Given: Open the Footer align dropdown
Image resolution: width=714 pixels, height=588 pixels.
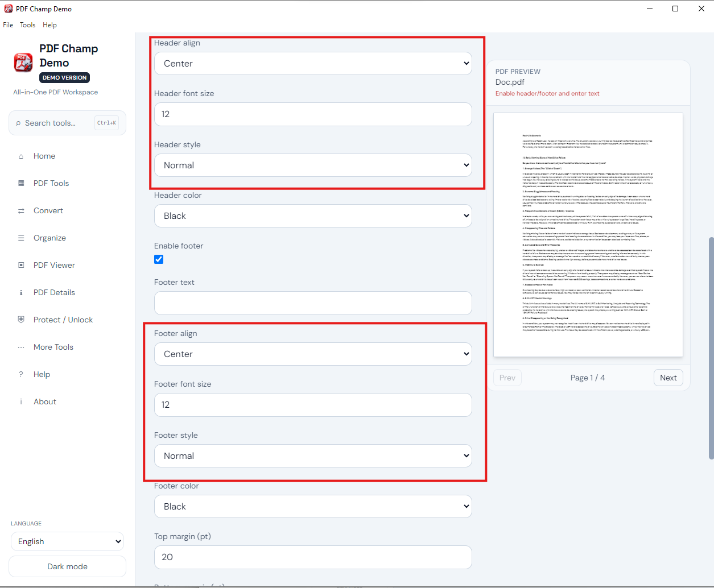Looking at the screenshot, I should pos(313,354).
